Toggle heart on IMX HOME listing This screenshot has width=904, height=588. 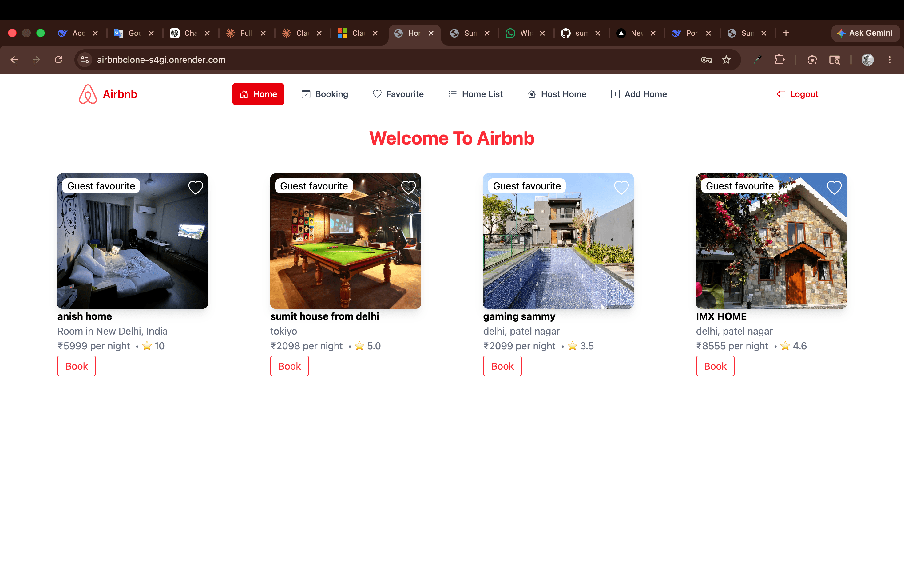coord(834,187)
